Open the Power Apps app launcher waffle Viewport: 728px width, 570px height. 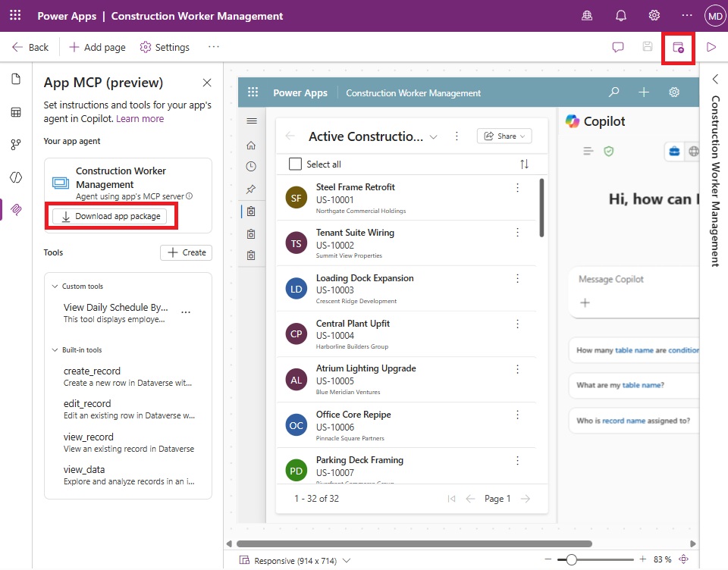[15, 15]
